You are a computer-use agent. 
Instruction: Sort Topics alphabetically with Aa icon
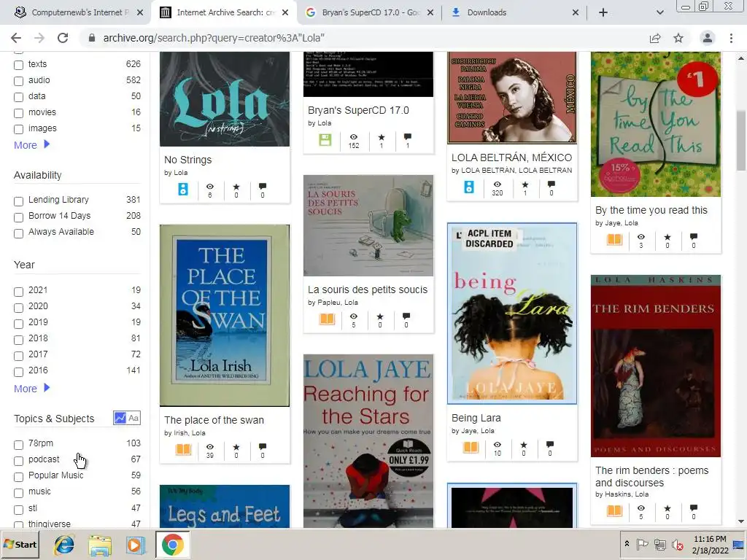[x=133, y=418]
